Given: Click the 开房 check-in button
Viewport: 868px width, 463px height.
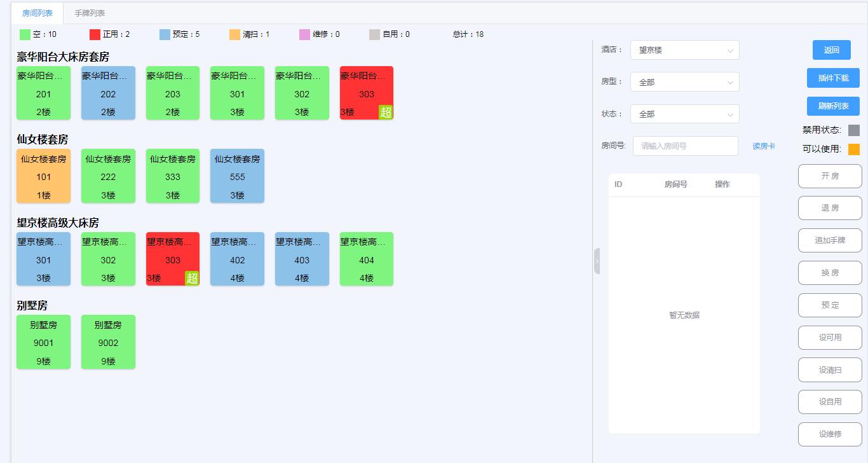Looking at the screenshot, I should pos(830,176).
